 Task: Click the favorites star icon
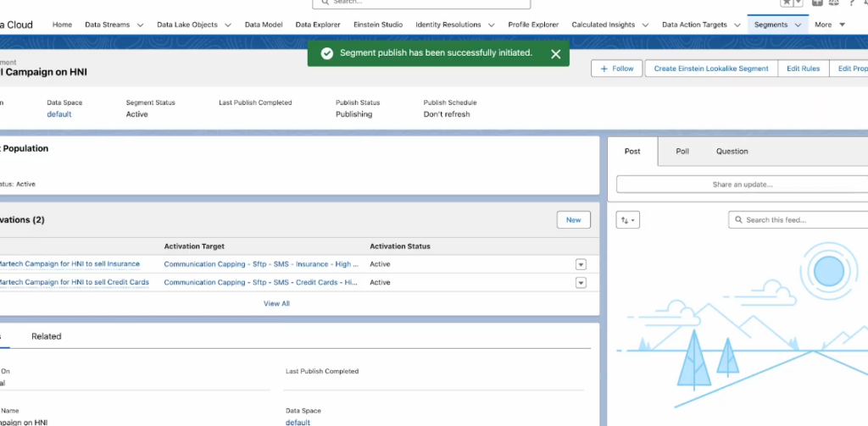point(787,3)
